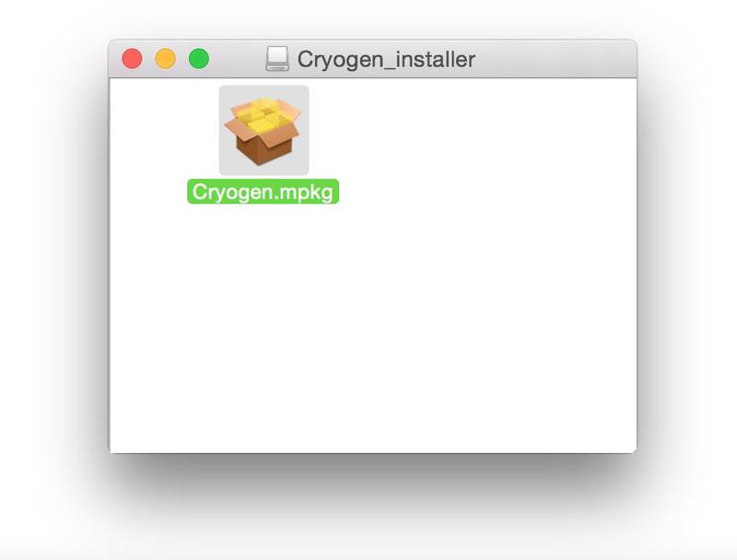This screenshot has width=737, height=560.
Task: Click the Cryogen_installer window title text
Action: [x=386, y=60]
